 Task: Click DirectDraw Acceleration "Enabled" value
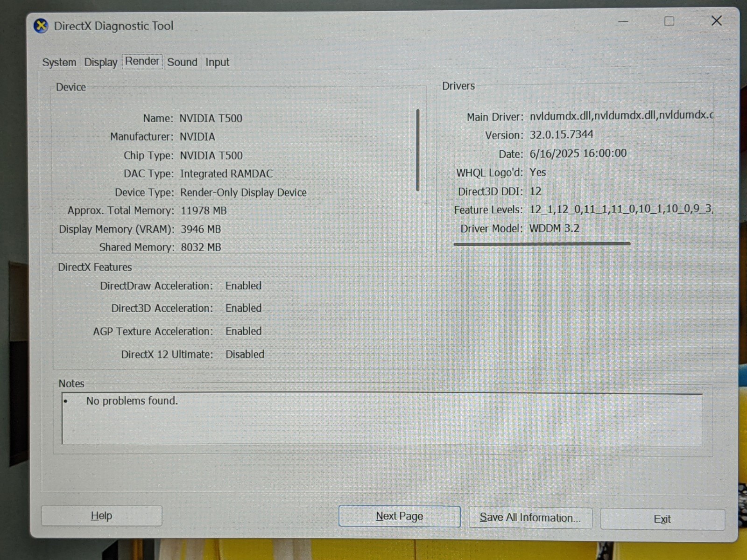(243, 286)
